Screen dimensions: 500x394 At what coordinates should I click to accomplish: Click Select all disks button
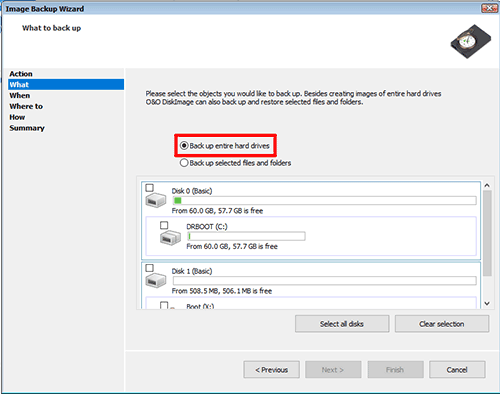pos(342,324)
